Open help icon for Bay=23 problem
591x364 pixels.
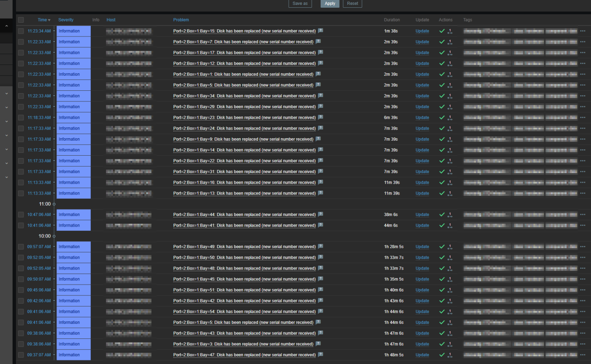tap(321, 117)
